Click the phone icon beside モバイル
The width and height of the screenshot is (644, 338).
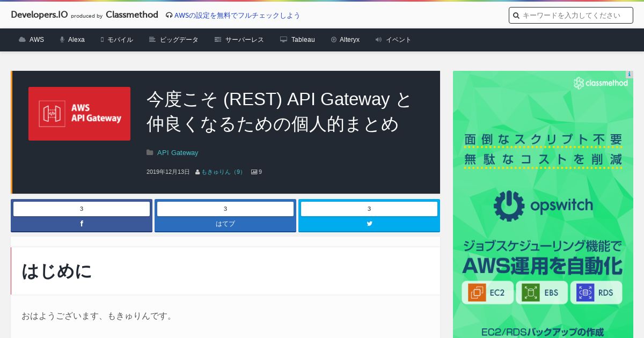coord(102,40)
